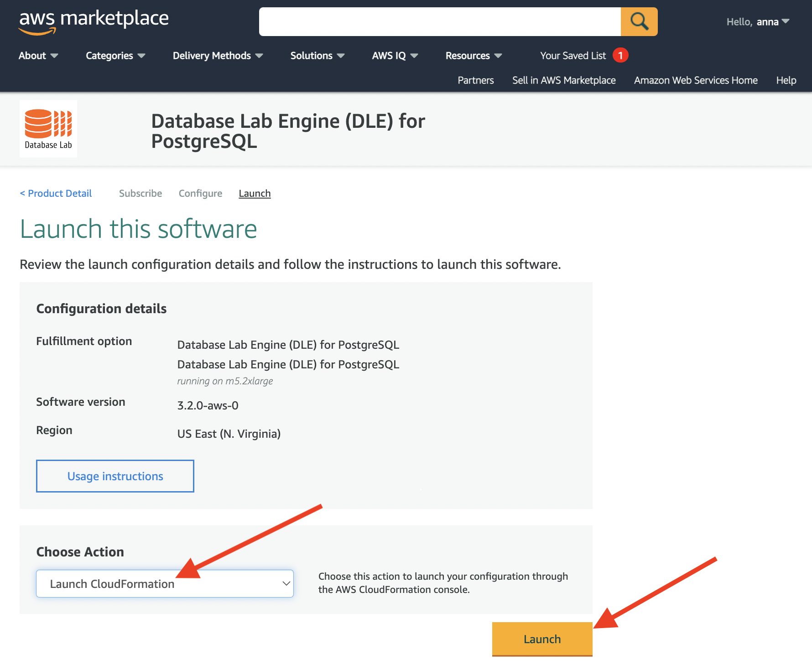Expand the About menu

click(x=38, y=56)
